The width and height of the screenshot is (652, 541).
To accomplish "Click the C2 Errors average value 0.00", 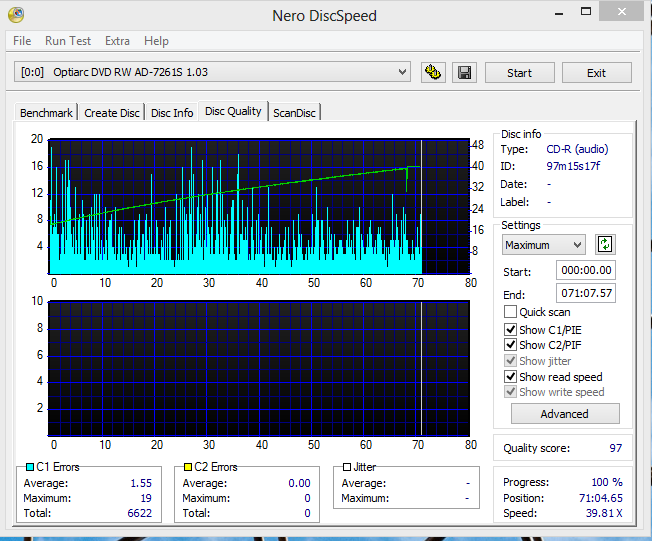I will 299,483.
